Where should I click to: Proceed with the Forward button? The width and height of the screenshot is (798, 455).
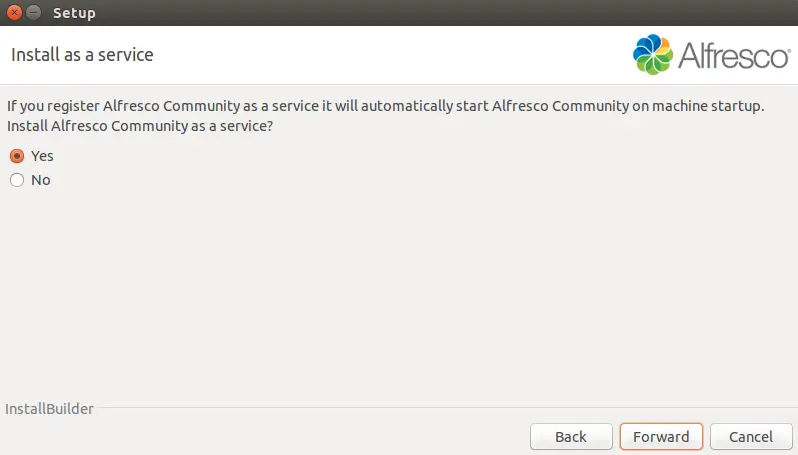point(661,437)
